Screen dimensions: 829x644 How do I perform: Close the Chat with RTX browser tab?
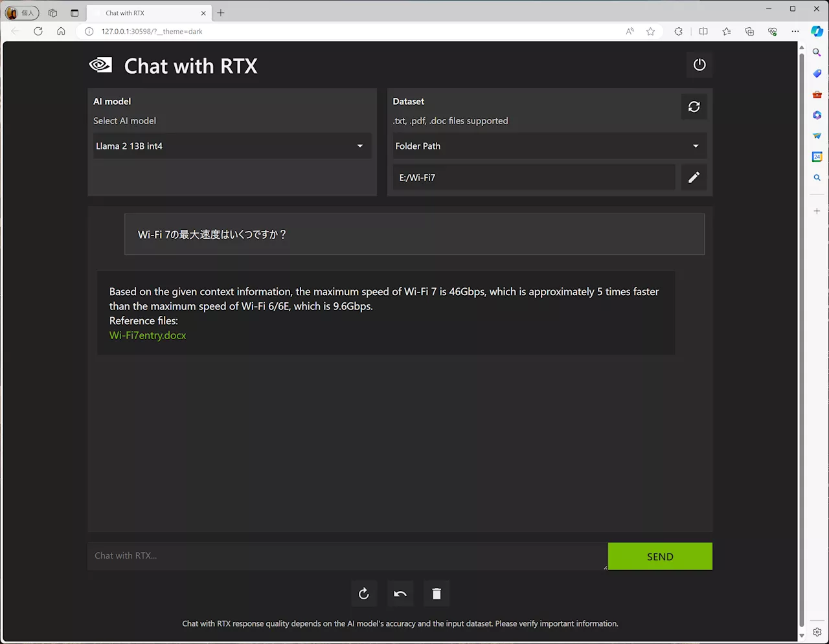[203, 13]
